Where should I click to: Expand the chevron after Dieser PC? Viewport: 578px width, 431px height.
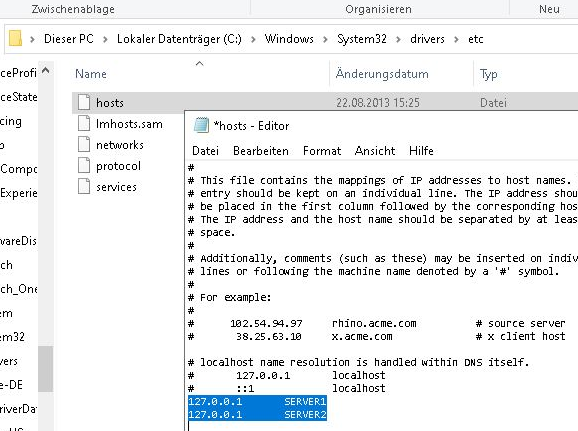[x=105, y=39]
